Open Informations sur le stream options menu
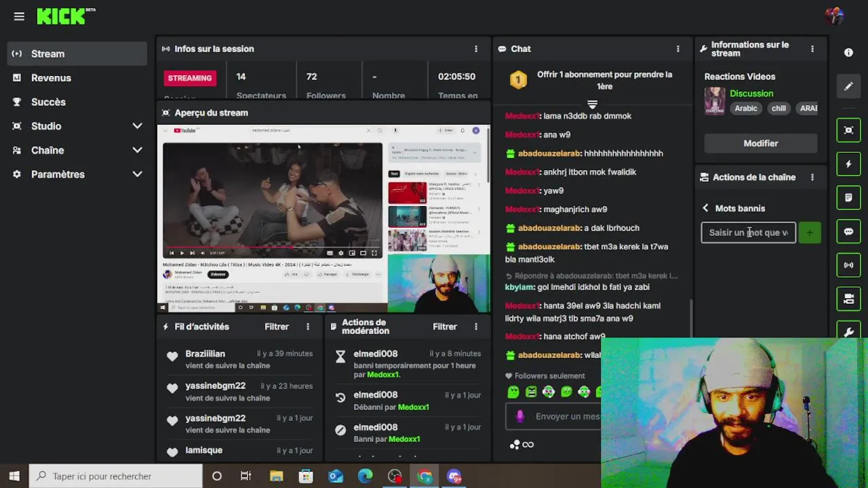This screenshot has width=868, height=488. (x=812, y=49)
